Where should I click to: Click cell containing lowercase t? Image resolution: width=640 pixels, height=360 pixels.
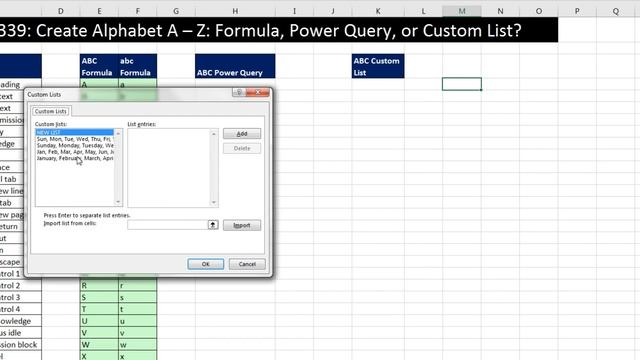click(138, 309)
